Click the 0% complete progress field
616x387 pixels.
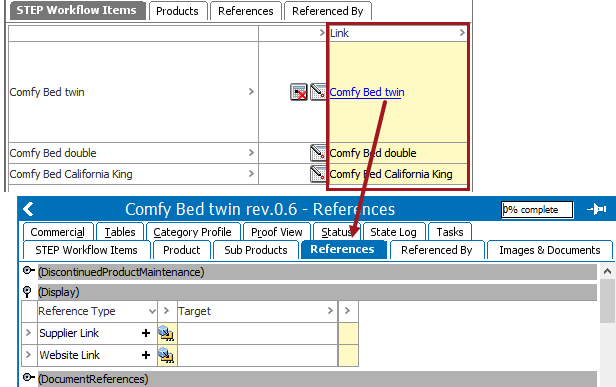[537, 209]
